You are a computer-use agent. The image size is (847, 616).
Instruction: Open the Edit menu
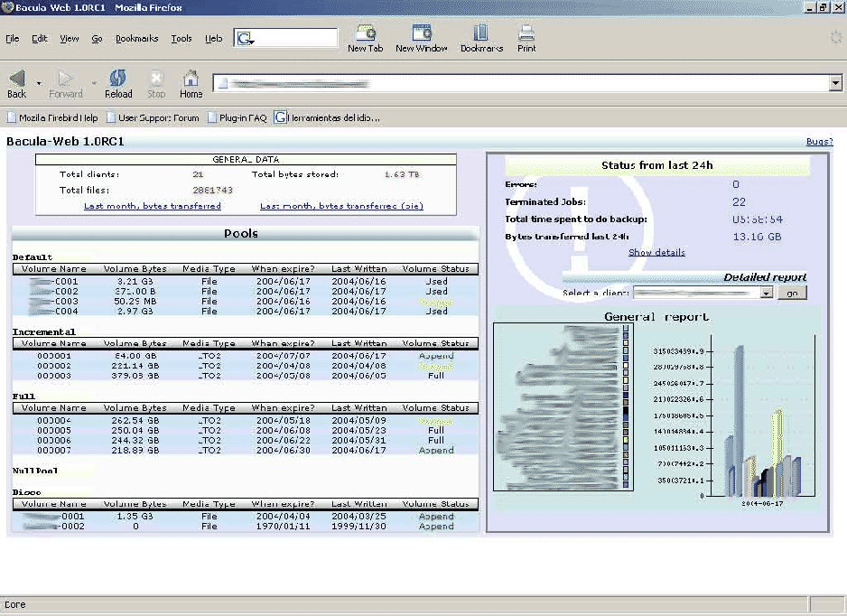(x=40, y=38)
